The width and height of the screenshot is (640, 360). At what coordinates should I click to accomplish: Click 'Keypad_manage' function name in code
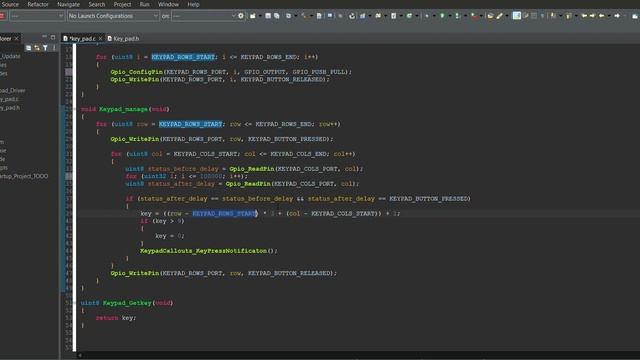tap(124, 109)
